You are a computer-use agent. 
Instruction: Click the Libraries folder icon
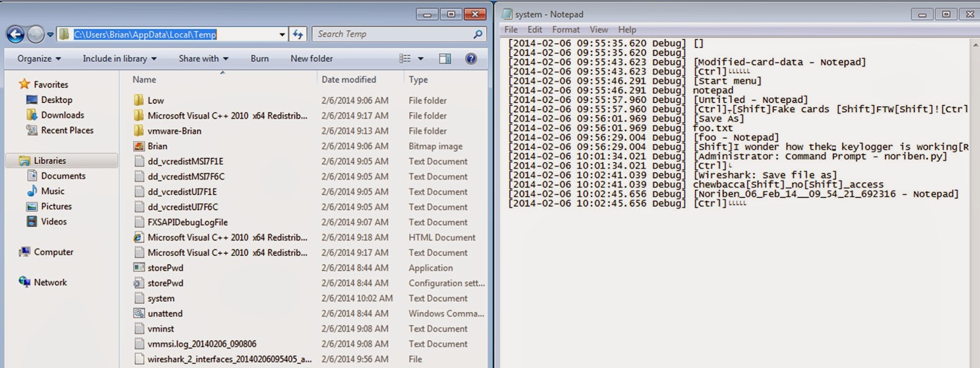(x=24, y=160)
